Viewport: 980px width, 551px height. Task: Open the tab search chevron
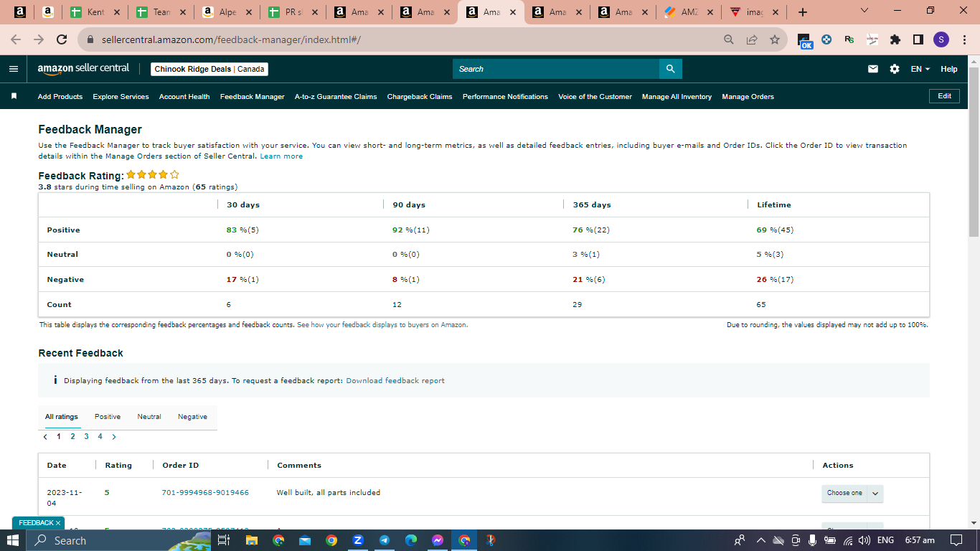(x=864, y=11)
